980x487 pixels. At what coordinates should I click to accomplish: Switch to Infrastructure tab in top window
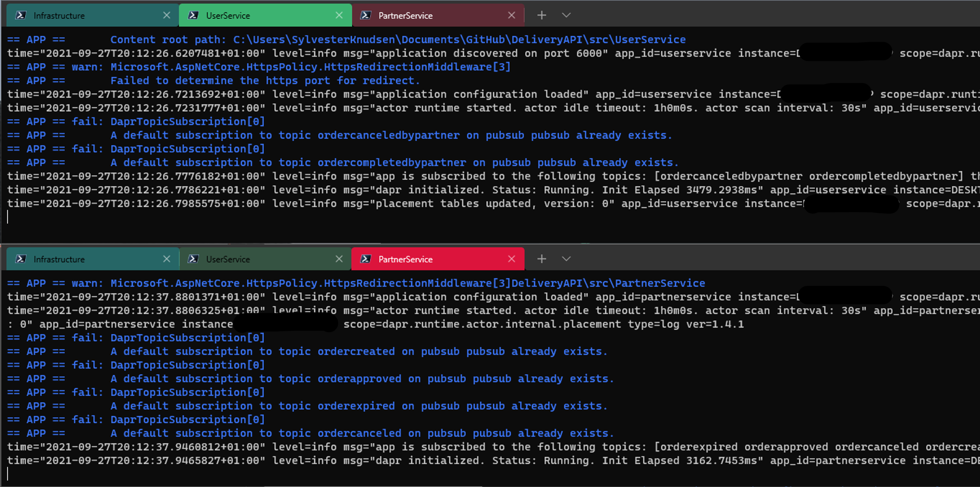[x=59, y=15]
